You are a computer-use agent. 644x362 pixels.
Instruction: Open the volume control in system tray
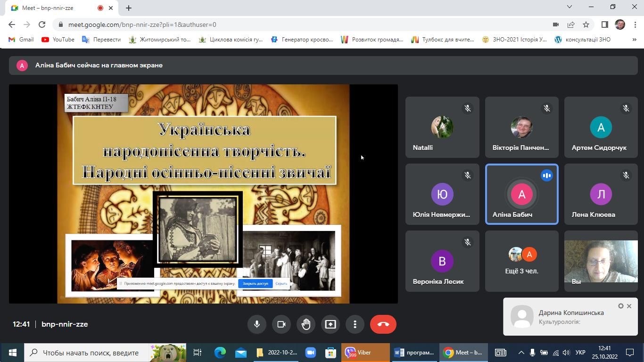pyautogui.click(x=566, y=353)
